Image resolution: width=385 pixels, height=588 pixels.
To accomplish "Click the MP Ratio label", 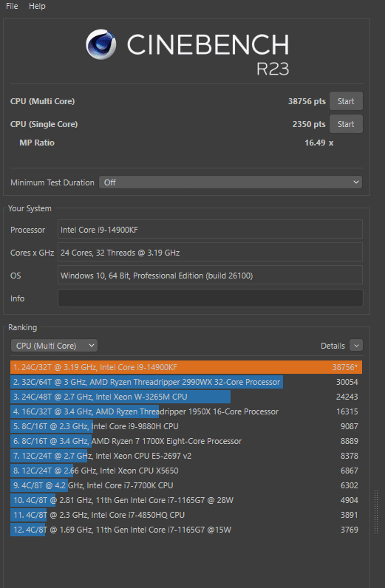I will coord(37,143).
